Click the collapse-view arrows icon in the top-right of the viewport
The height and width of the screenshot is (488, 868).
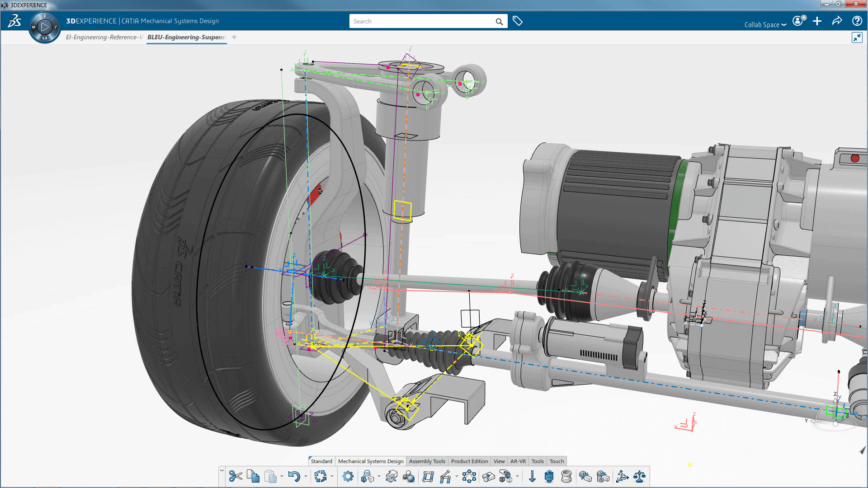point(857,38)
